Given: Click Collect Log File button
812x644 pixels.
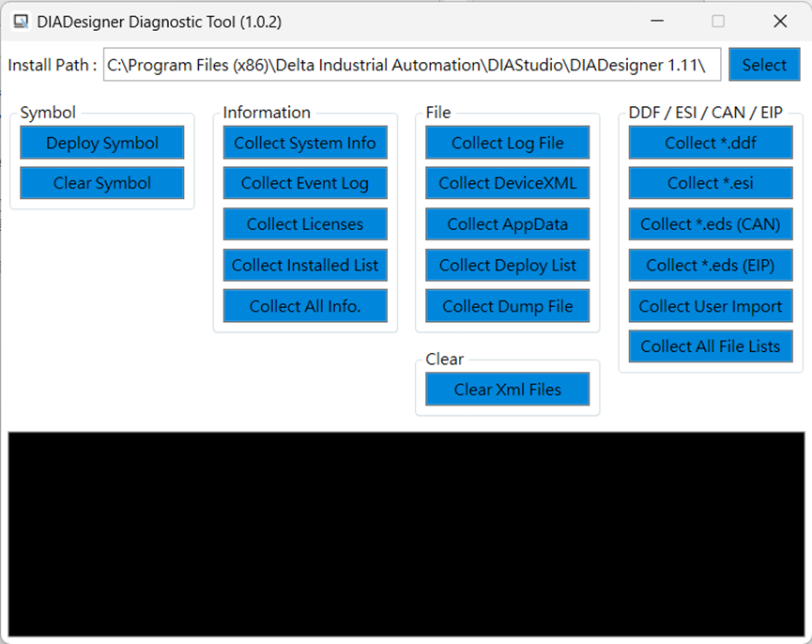Looking at the screenshot, I should coord(508,143).
